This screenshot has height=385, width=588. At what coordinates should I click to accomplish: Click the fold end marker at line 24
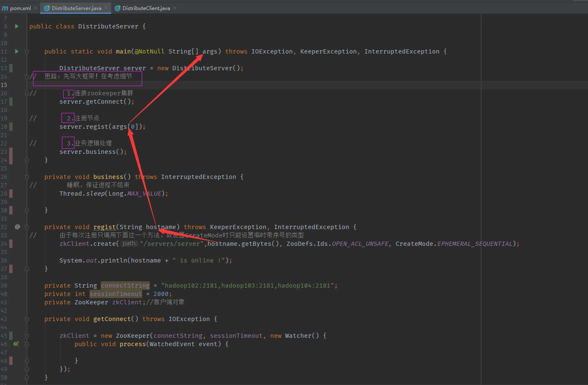tap(27, 160)
